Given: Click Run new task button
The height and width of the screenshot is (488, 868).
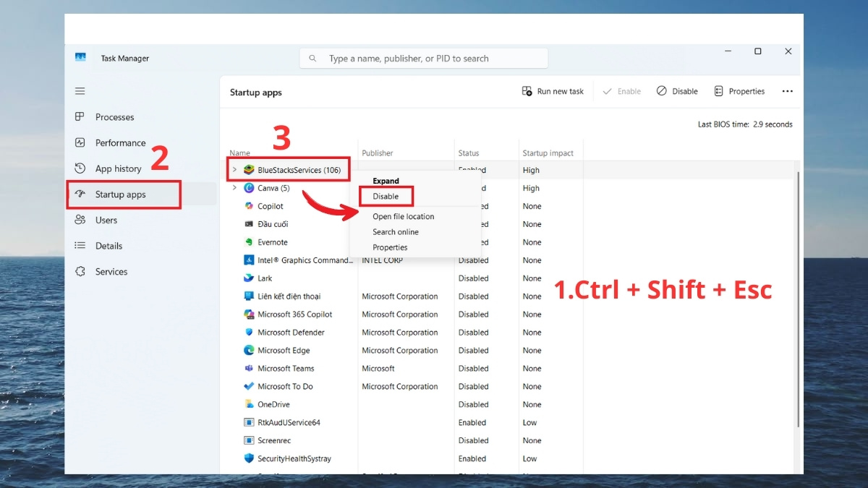Looking at the screenshot, I should pos(553,91).
